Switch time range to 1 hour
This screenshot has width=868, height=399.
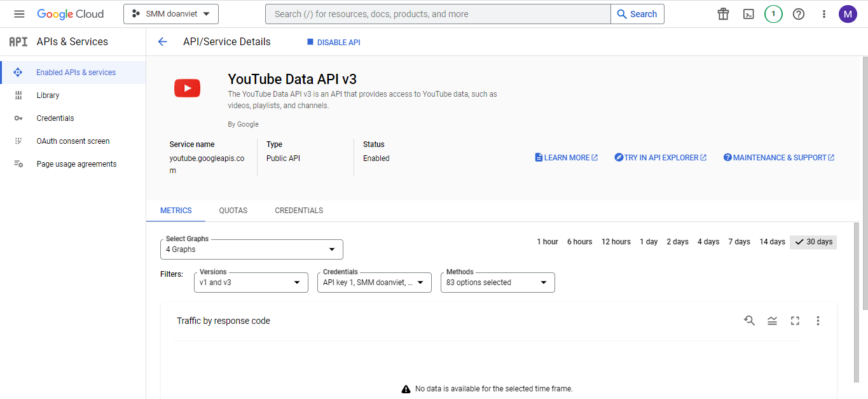(547, 242)
